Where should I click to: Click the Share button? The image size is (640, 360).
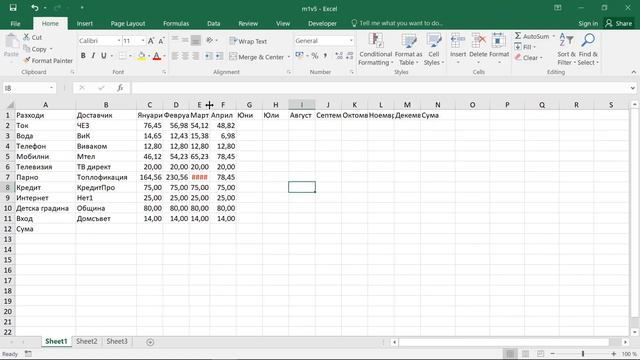[x=619, y=23]
